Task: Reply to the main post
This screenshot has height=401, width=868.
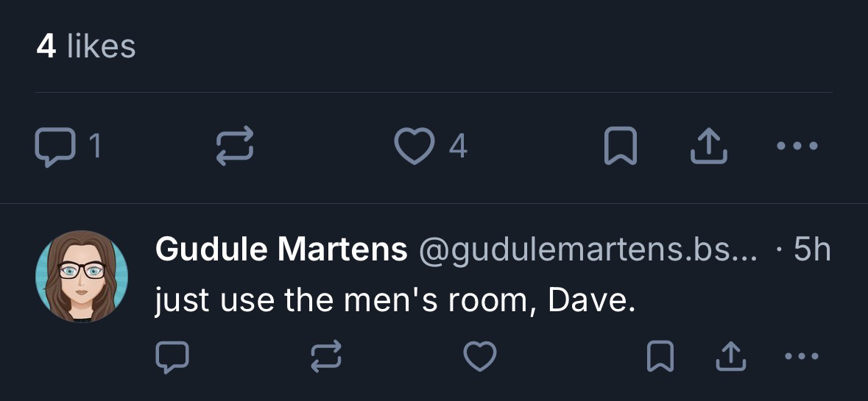Action: [x=54, y=146]
